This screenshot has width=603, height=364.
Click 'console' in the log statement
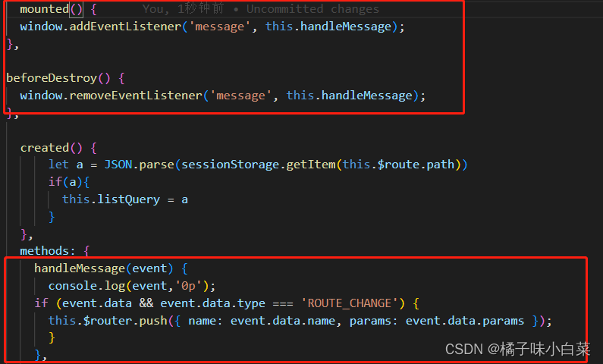tap(73, 286)
